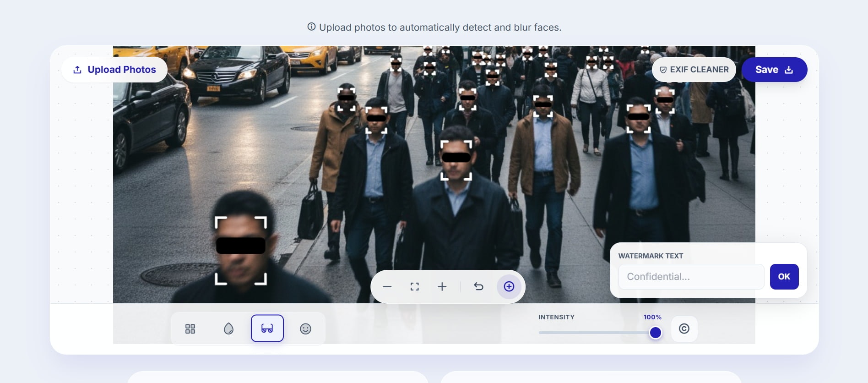868x383 pixels.
Task: Confirm watermark text with OK
Action: pos(784,277)
